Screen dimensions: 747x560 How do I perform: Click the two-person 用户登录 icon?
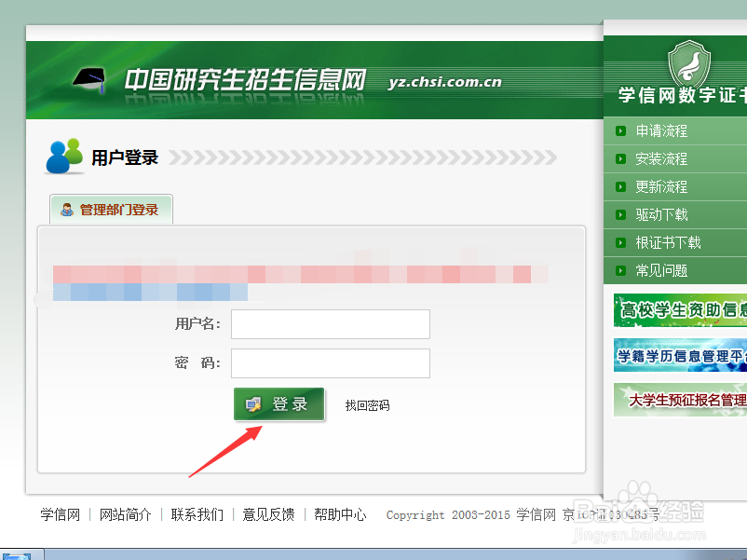coord(64,156)
